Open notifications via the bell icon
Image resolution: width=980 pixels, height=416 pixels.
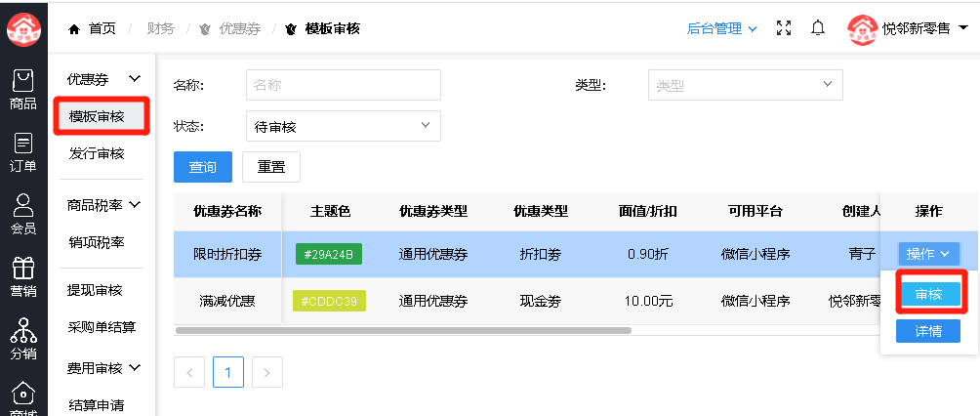(x=818, y=28)
